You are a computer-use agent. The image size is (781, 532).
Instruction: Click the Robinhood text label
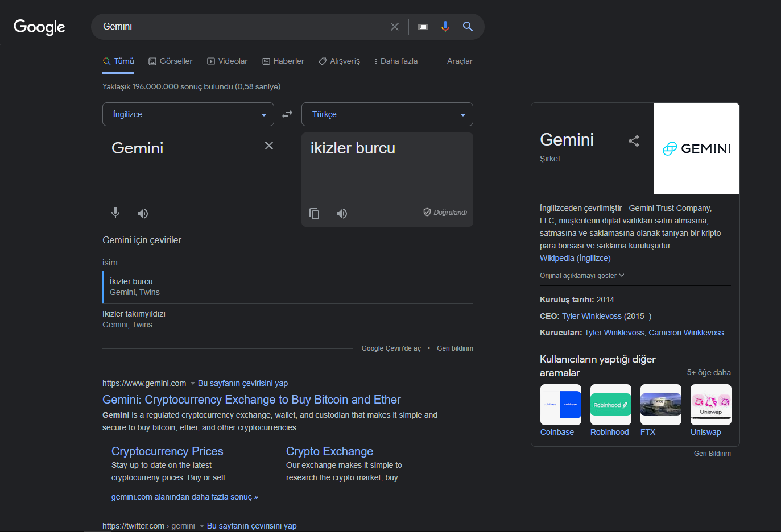tap(610, 432)
